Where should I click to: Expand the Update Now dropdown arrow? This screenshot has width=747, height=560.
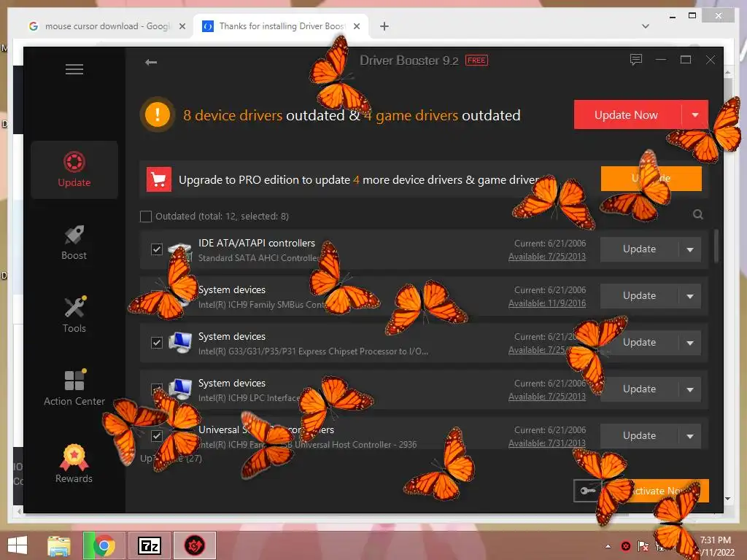point(695,114)
